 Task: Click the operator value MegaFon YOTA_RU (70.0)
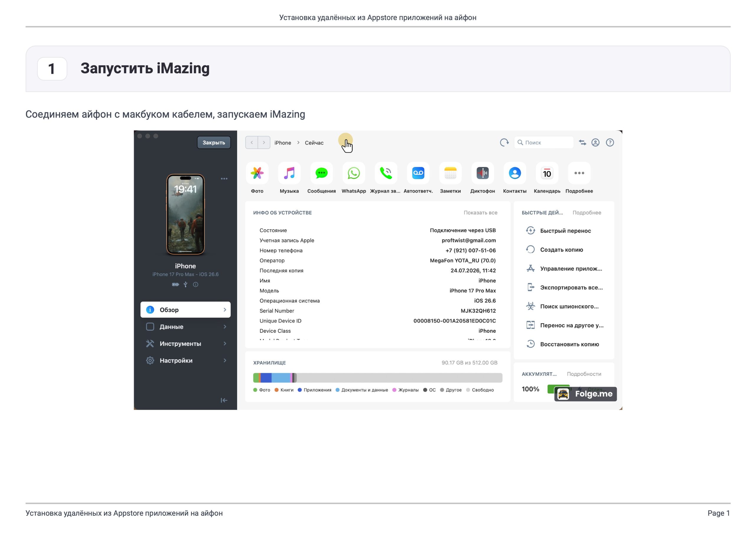(x=463, y=260)
